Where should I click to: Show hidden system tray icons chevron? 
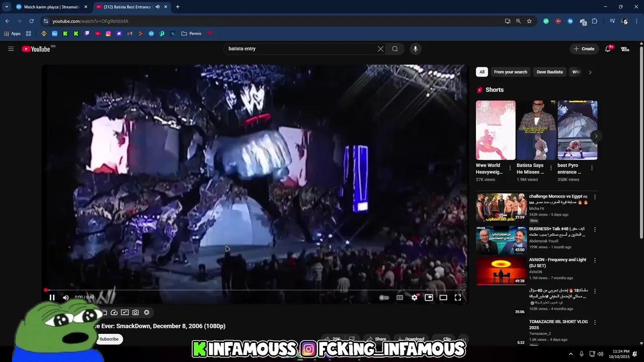tap(571, 354)
